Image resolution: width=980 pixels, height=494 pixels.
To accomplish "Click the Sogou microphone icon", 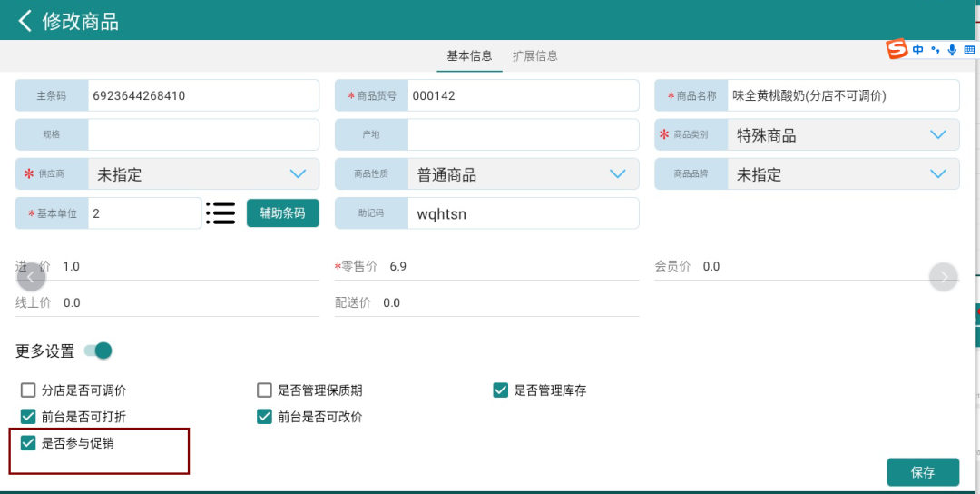I will 952,50.
